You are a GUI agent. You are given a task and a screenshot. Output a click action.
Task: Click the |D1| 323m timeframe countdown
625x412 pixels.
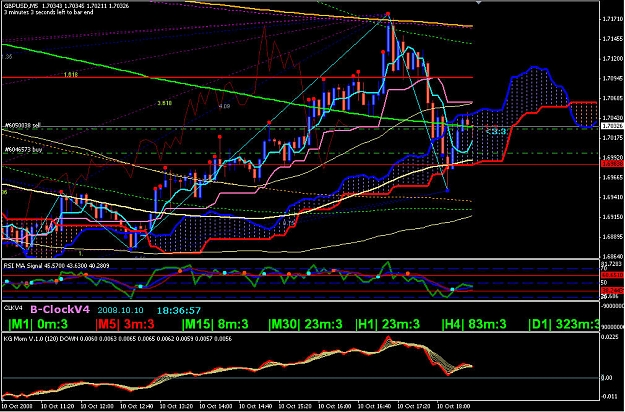click(564, 324)
